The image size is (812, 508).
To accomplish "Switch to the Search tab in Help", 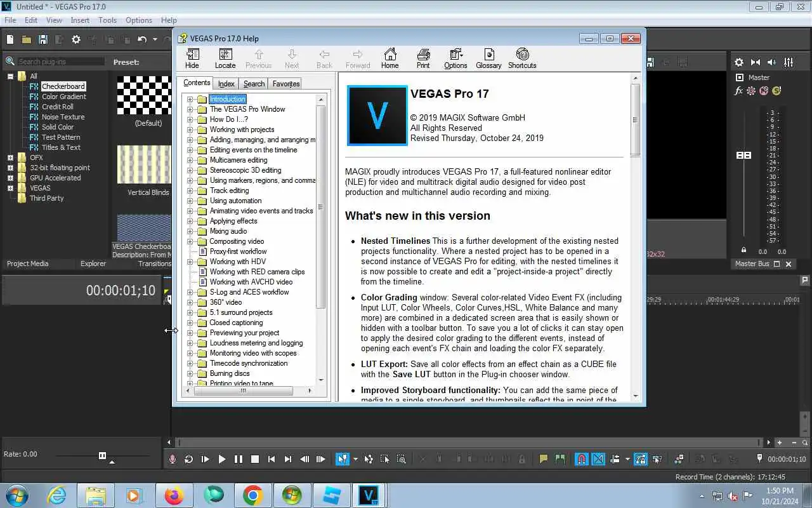I will click(x=254, y=84).
